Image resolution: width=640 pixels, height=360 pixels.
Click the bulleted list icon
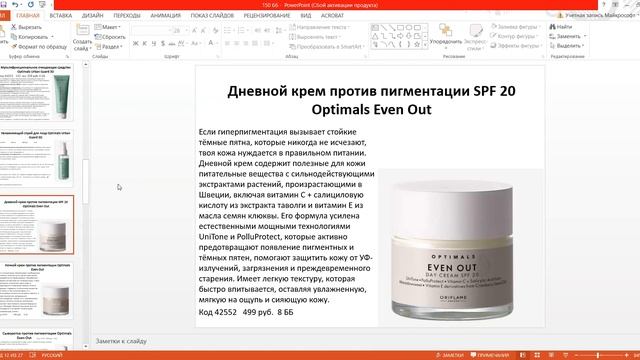coord(227,31)
